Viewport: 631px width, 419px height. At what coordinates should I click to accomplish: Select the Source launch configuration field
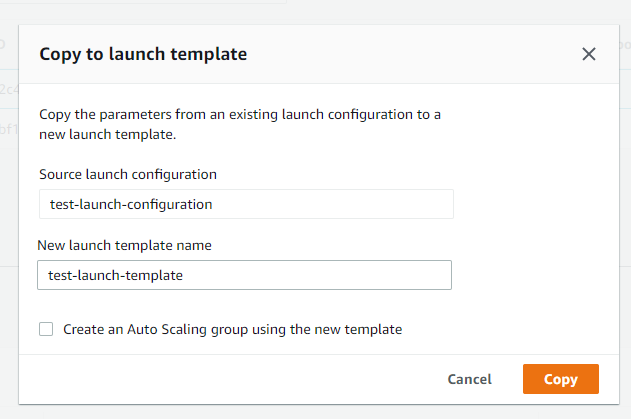245,204
